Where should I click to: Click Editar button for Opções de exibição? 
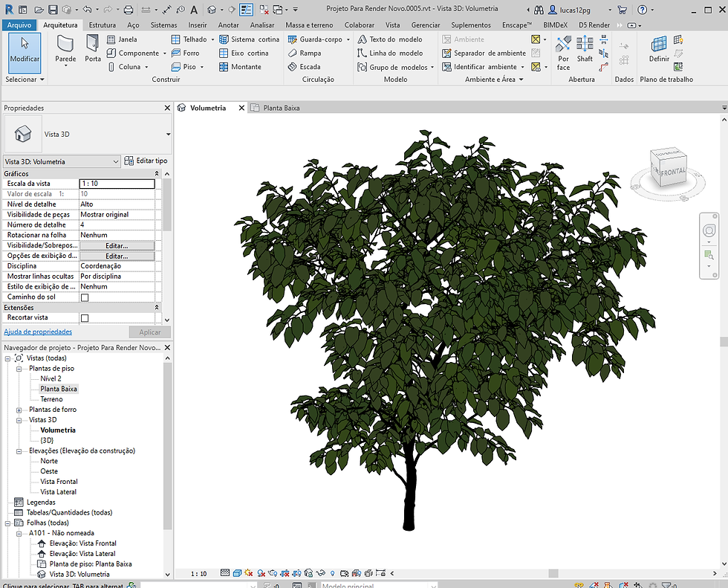pos(117,256)
